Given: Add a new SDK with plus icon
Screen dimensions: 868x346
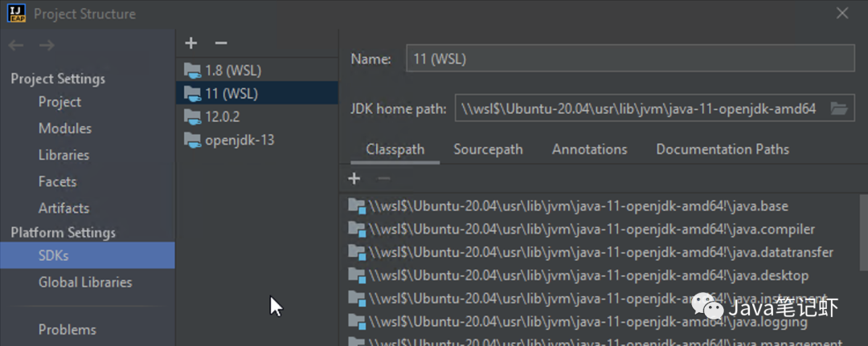Looking at the screenshot, I should [x=191, y=43].
